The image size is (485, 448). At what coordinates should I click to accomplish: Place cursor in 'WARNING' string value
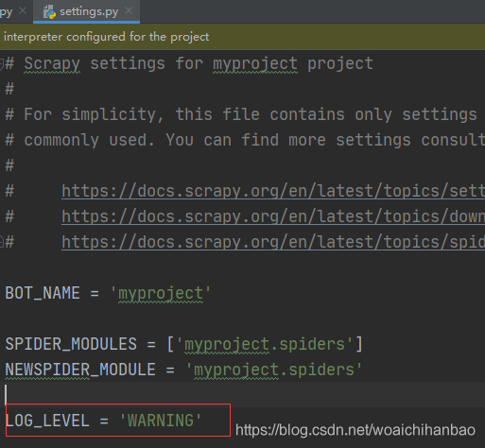point(161,421)
